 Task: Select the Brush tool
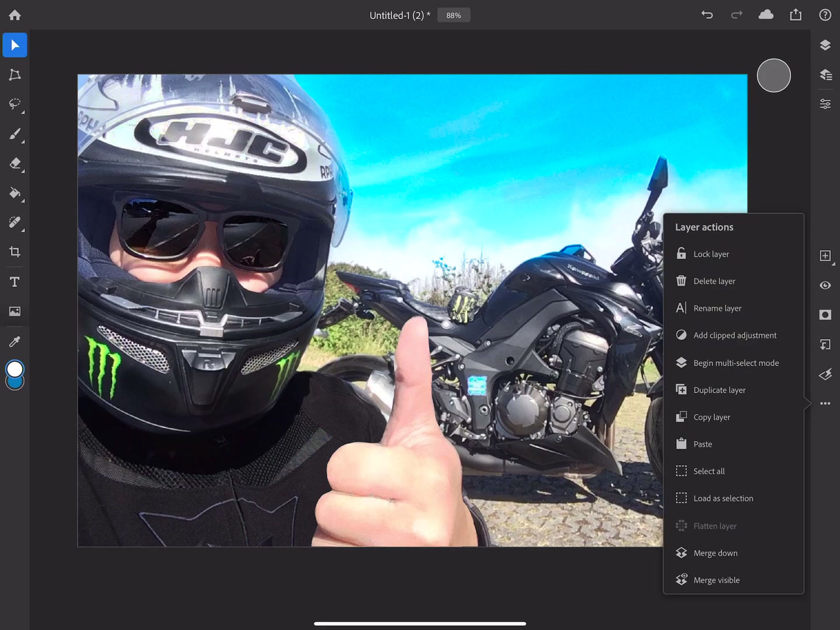point(15,134)
